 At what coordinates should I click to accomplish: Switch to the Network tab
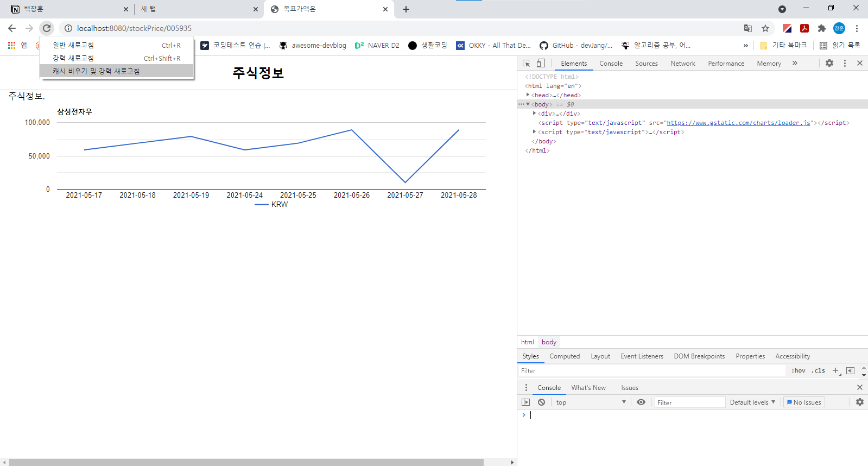682,64
